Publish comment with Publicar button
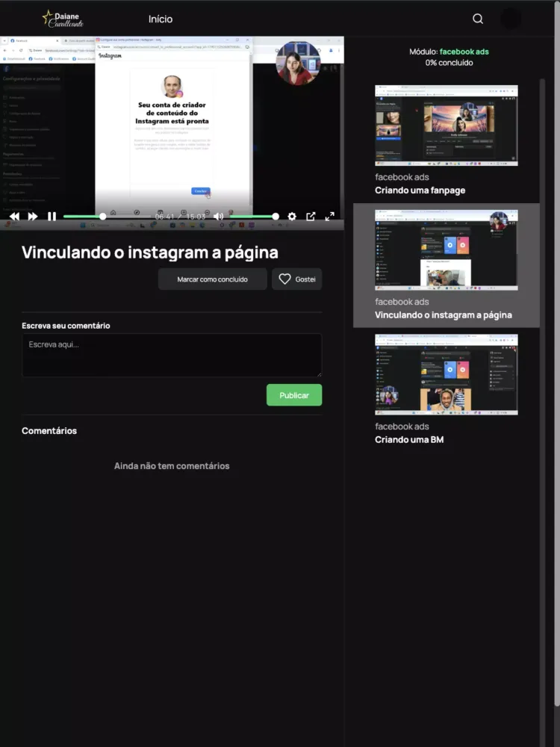Screen dimensions: 560x747 click(293, 395)
